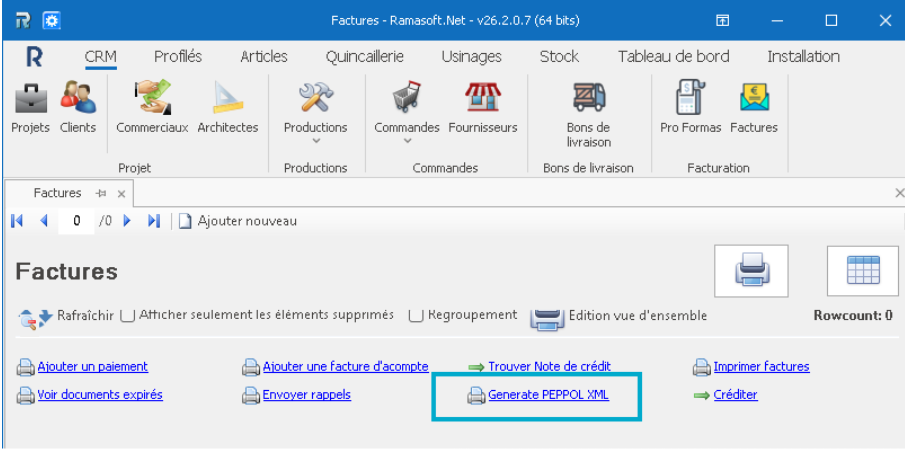Open Pro Formas receipt icon
Image resolution: width=906 pixels, height=449 pixels.
(x=690, y=97)
